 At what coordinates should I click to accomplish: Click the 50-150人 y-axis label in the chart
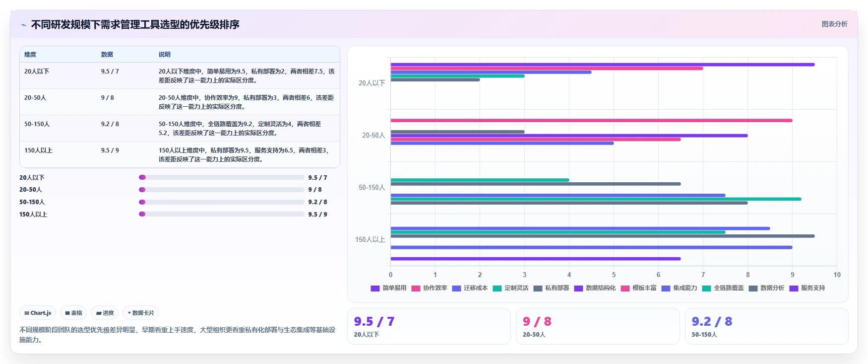(372, 188)
